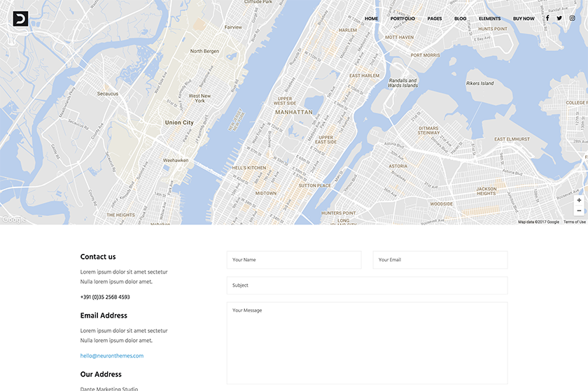Select the Weehawken map label

click(x=176, y=160)
